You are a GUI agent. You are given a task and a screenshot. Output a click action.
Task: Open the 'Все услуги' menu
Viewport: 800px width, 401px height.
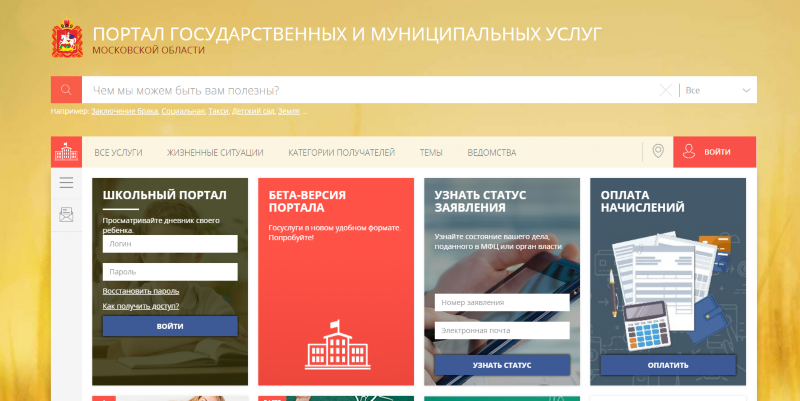118,153
